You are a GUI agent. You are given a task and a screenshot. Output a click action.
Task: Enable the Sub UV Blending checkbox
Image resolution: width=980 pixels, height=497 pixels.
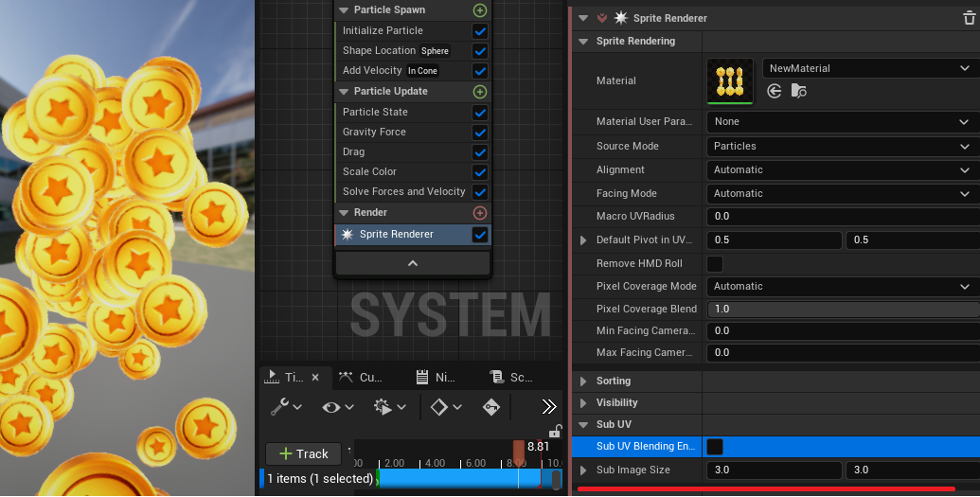click(715, 447)
